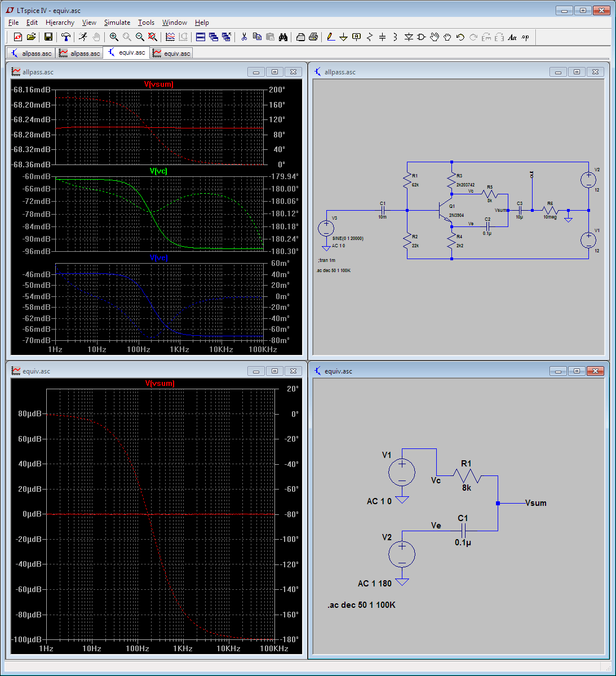
Task: Select the wire drawing tool
Action: click(330, 37)
